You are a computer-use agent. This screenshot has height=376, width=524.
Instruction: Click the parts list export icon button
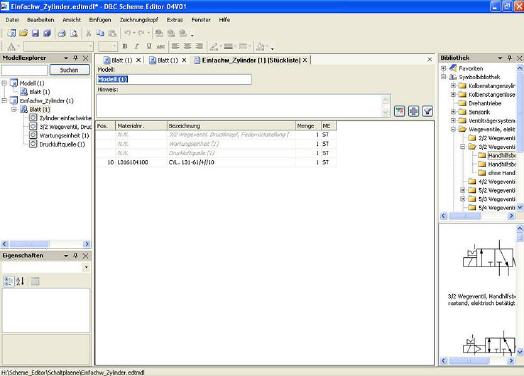pos(399,111)
